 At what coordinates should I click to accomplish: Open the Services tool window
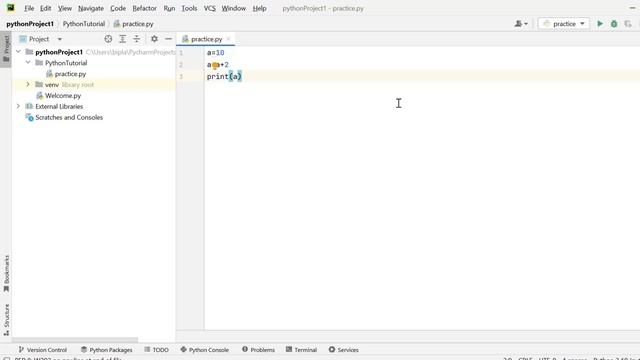344,350
